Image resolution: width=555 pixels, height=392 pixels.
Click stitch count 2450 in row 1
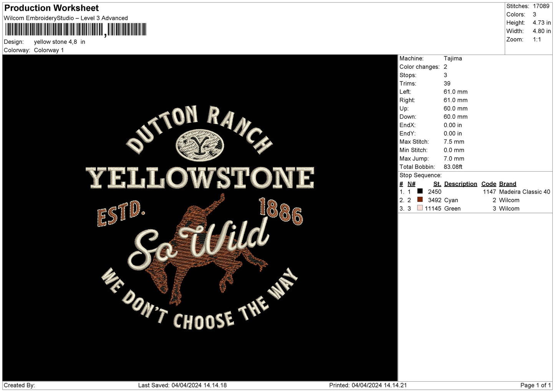pos(434,192)
